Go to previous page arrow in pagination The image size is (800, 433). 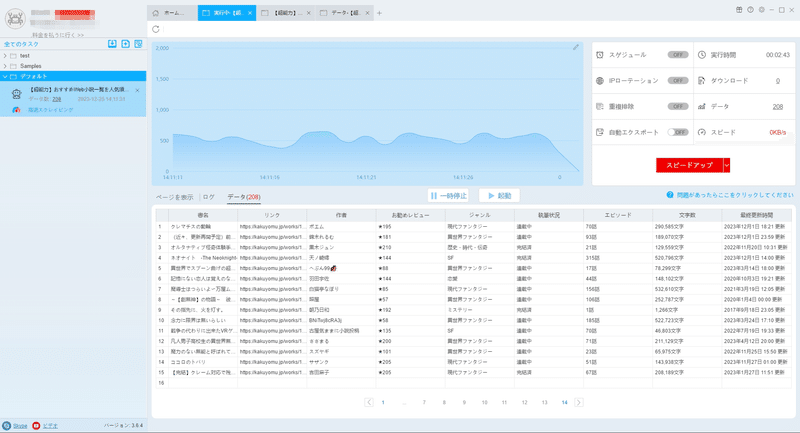369,402
